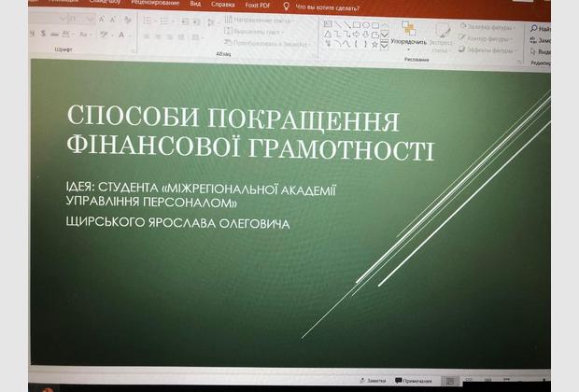Toggle the Comments (Примечания) pane
The image size is (579, 392).
pos(413,381)
